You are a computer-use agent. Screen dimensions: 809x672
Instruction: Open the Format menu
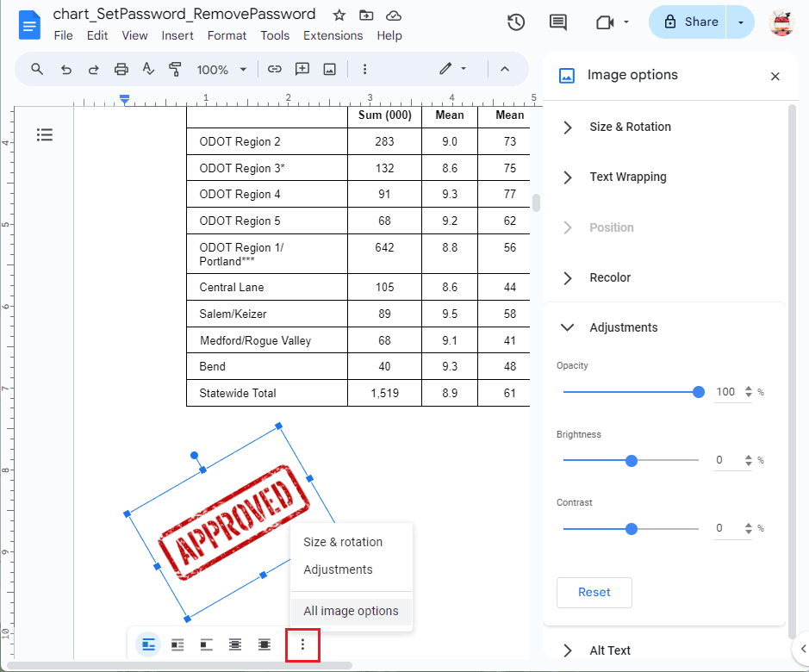(227, 35)
